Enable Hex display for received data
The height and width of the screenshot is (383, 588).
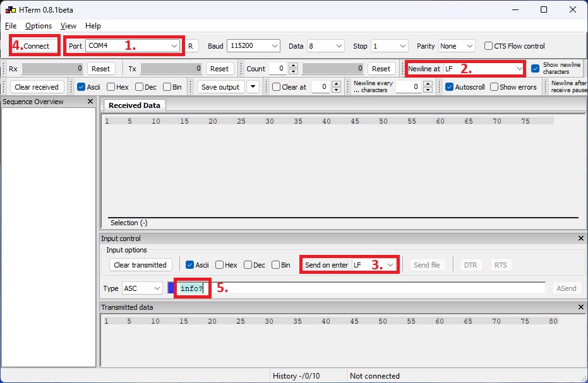[x=111, y=87]
